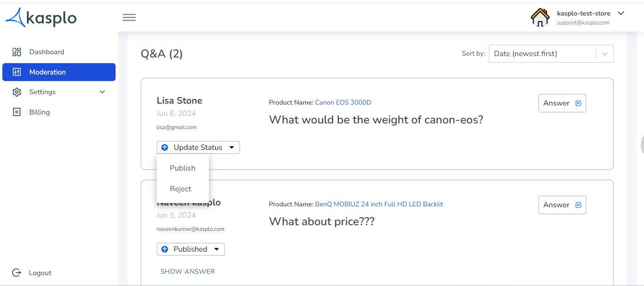Toggle Lisa Stone's Update Status dropdown
Image resolution: width=644 pixels, height=286 pixels.
(x=198, y=147)
